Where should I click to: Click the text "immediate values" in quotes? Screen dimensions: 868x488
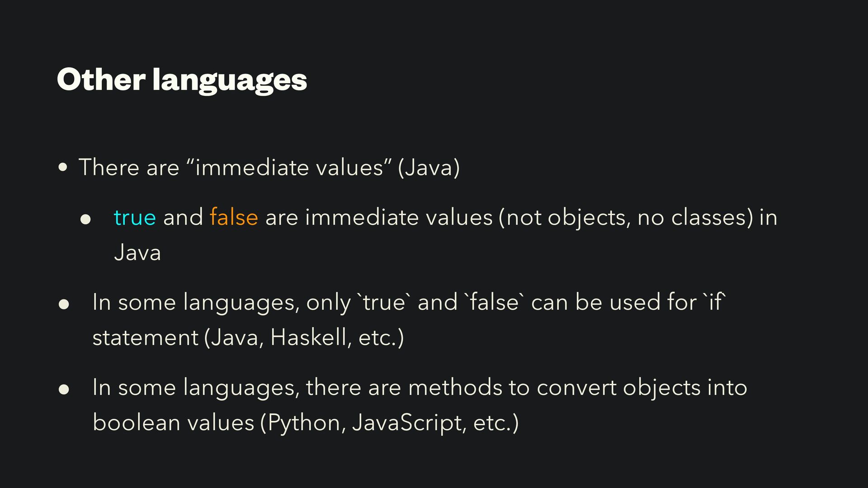(289, 168)
